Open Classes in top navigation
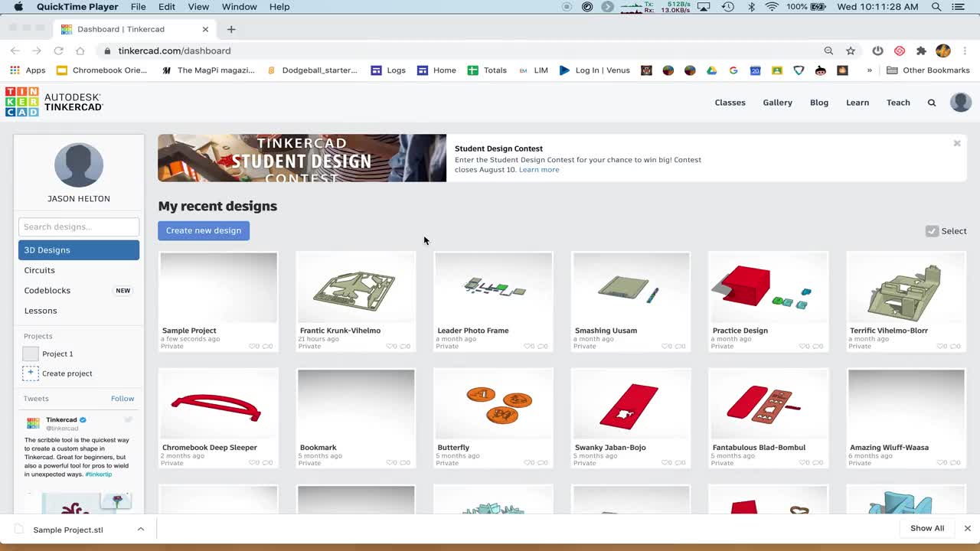Image resolution: width=980 pixels, height=551 pixels. (730, 103)
